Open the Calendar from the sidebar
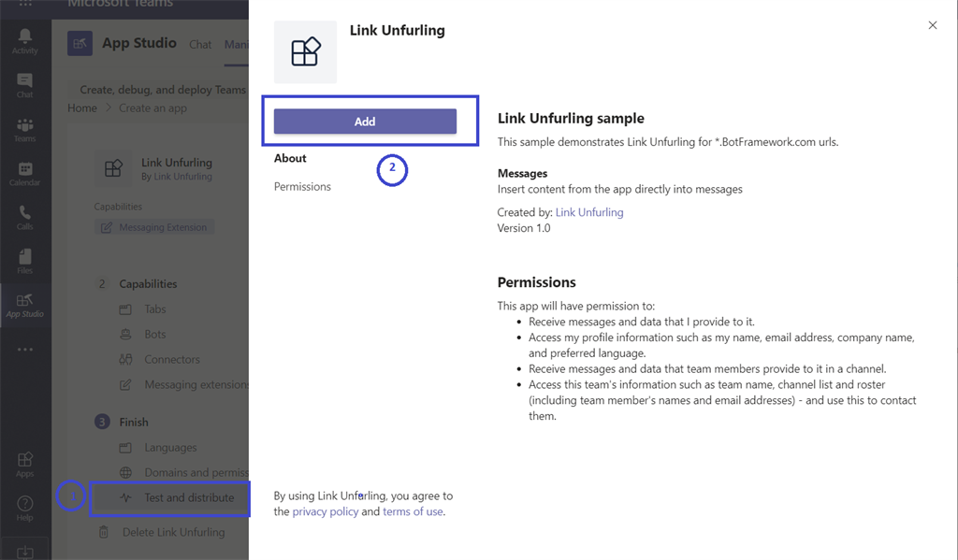The width and height of the screenshot is (958, 560). 24,174
